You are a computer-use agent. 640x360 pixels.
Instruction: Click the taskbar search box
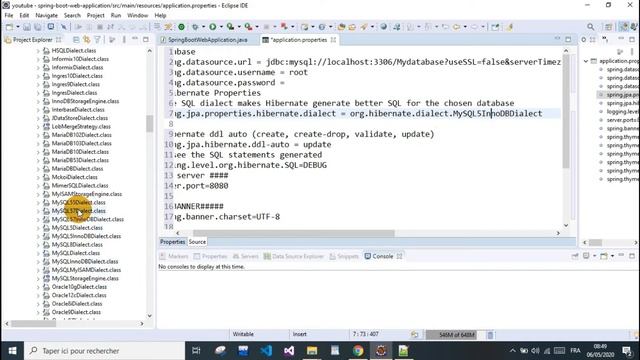104,351
